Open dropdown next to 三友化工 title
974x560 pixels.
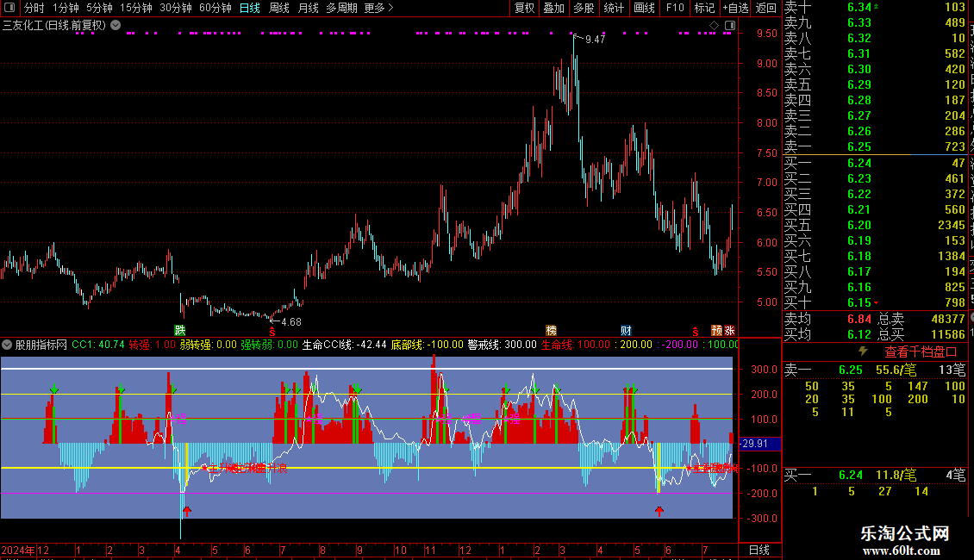[116, 25]
